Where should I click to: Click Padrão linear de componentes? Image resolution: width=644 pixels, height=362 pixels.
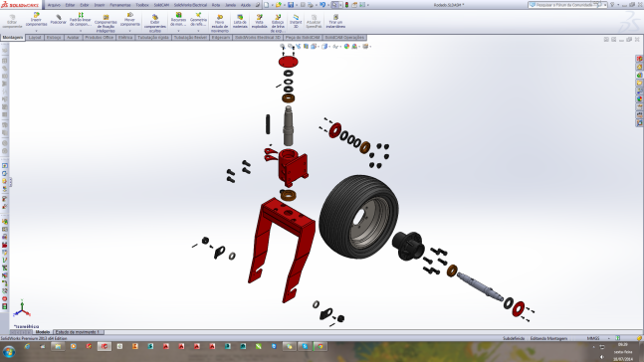click(x=81, y=19)
